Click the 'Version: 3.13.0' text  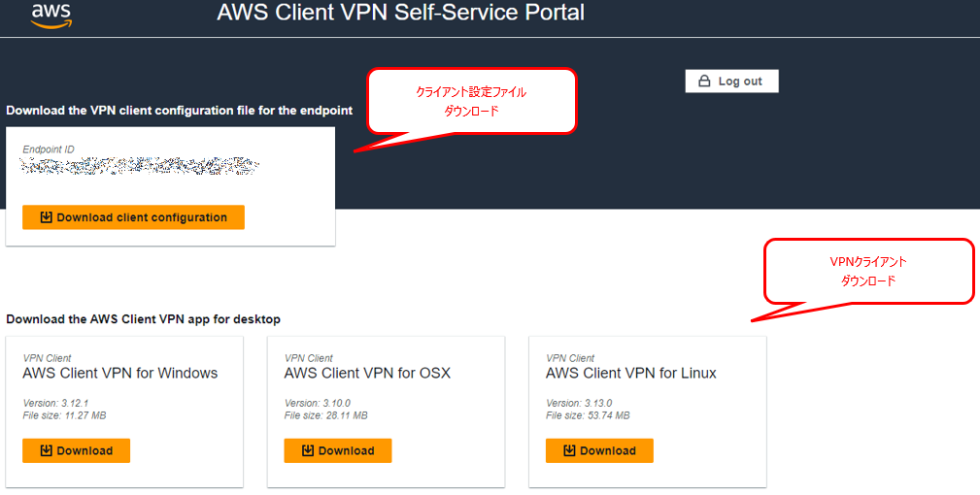(580, 403)
